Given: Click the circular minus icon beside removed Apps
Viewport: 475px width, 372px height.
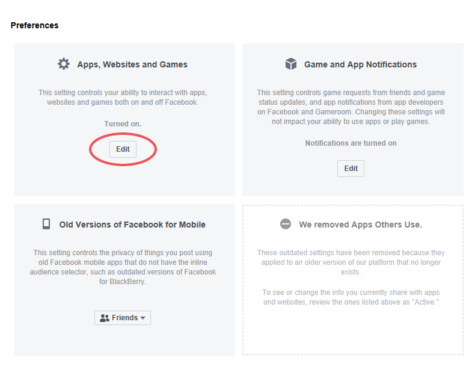Looking at the screenshot, I should tap(285, 224).
